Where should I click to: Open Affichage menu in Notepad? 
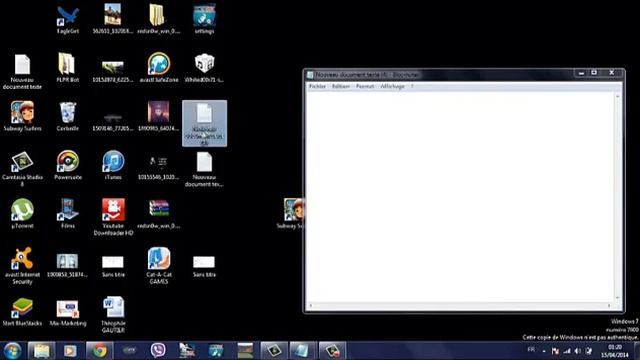click(392, 87)
